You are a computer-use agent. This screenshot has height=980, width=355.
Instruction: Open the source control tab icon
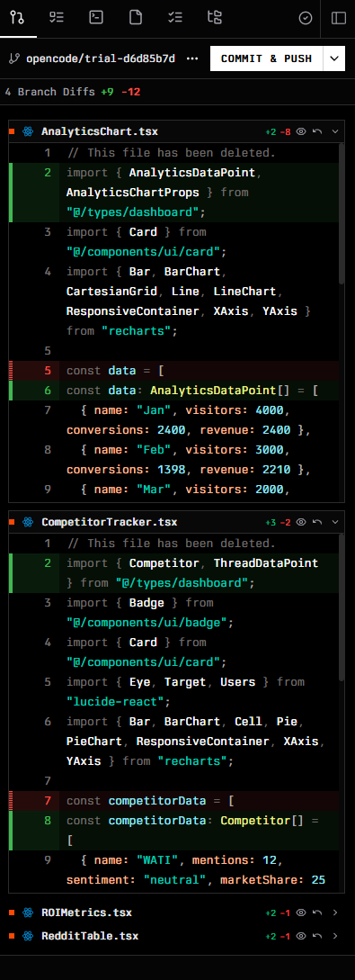(17, 17)
